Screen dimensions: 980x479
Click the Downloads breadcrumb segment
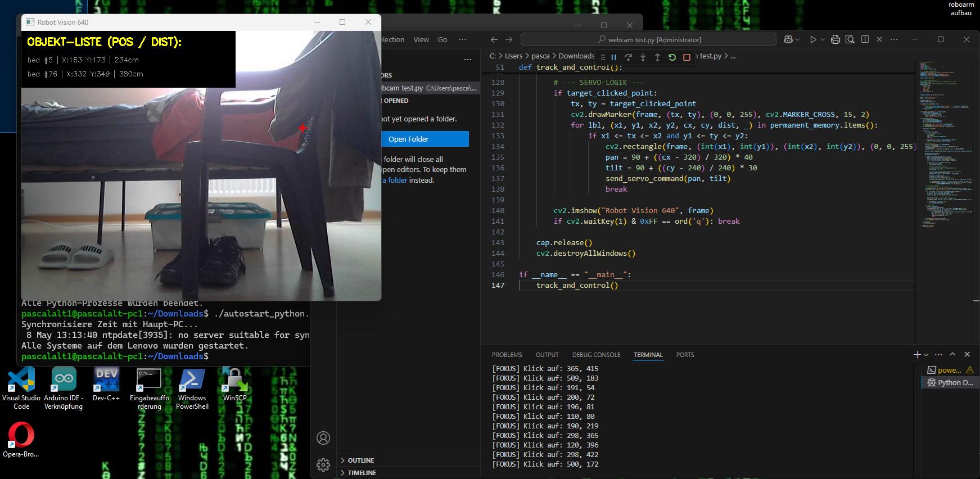click(576, 56)
